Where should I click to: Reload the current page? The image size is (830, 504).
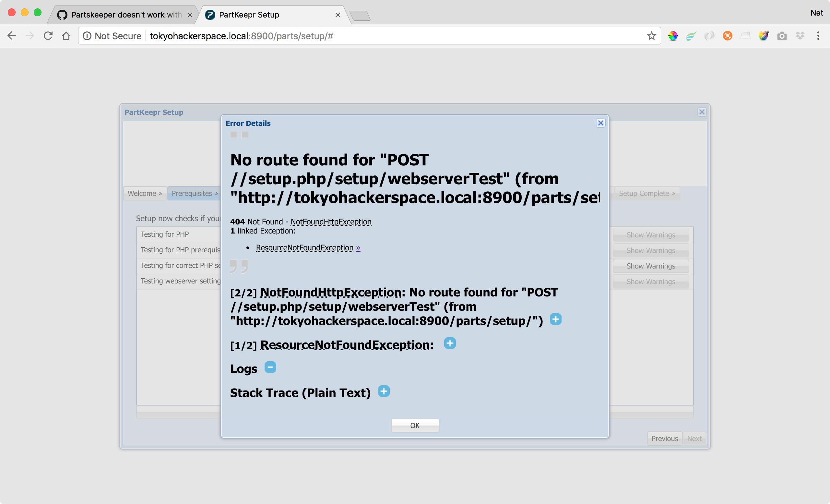click(x=48, y=36)
